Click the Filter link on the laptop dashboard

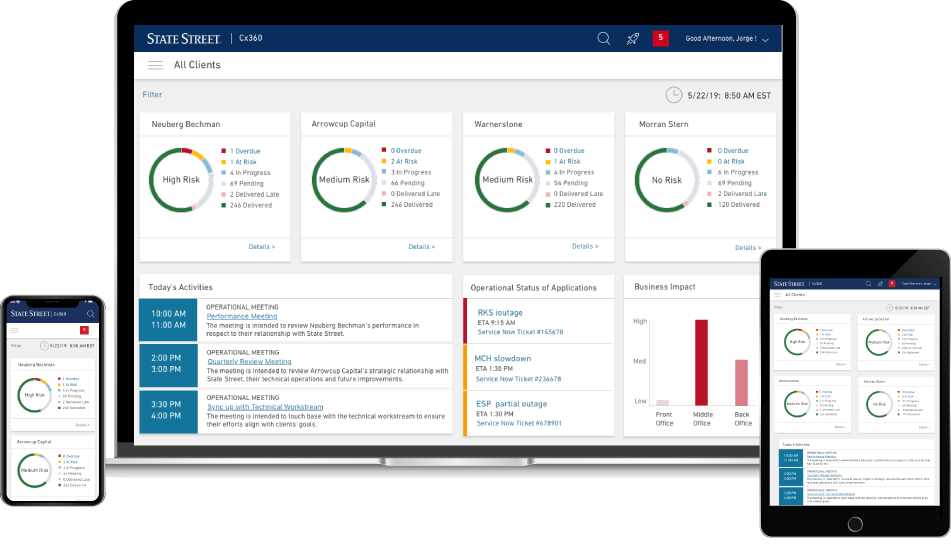coord(152,95)
